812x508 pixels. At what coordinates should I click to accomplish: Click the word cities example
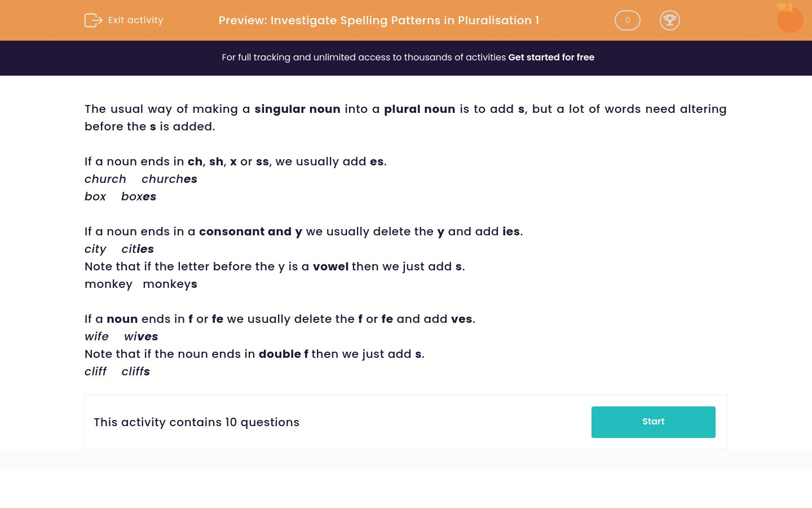point(137,249)
